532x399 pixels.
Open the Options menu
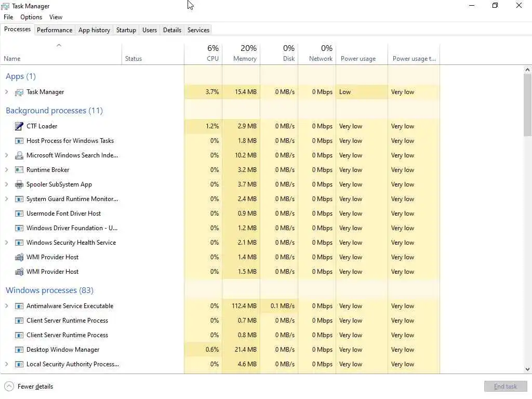pos(31,17)
